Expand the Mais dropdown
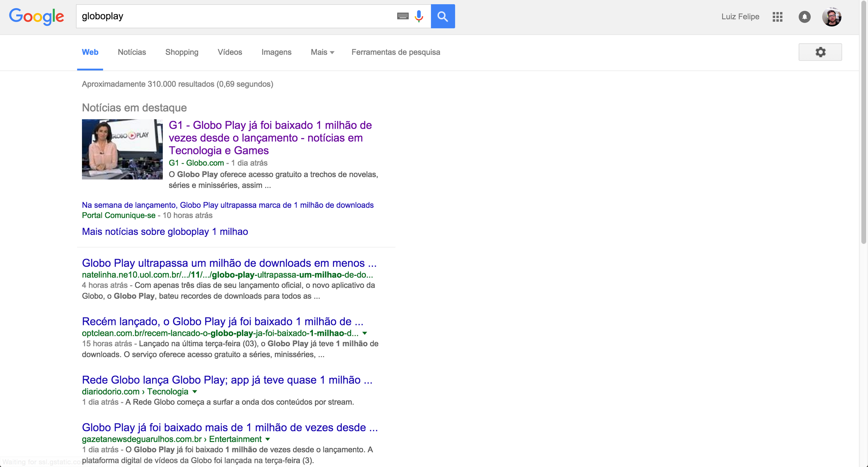This screenshot has height=467, width=868. point(323,52)
